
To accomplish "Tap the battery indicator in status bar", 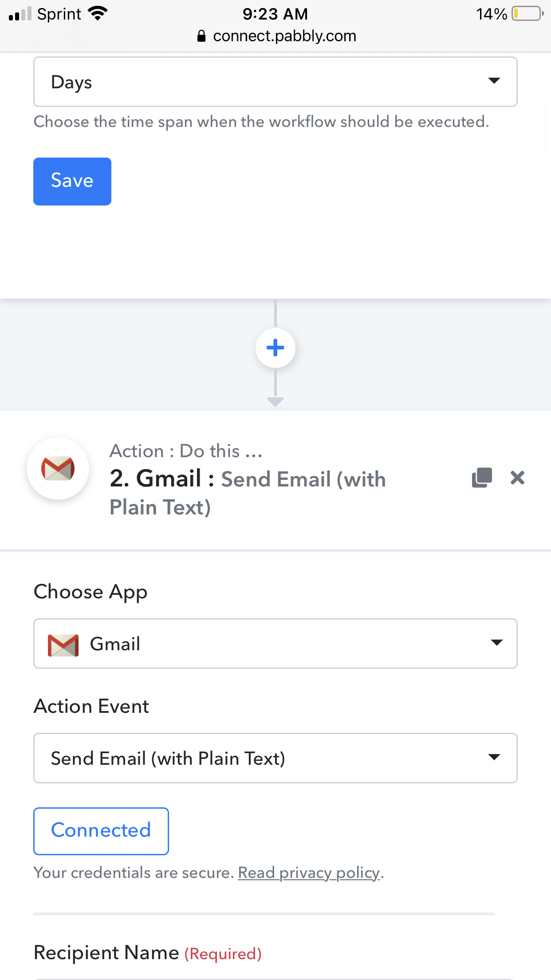I will click(528, 14).
